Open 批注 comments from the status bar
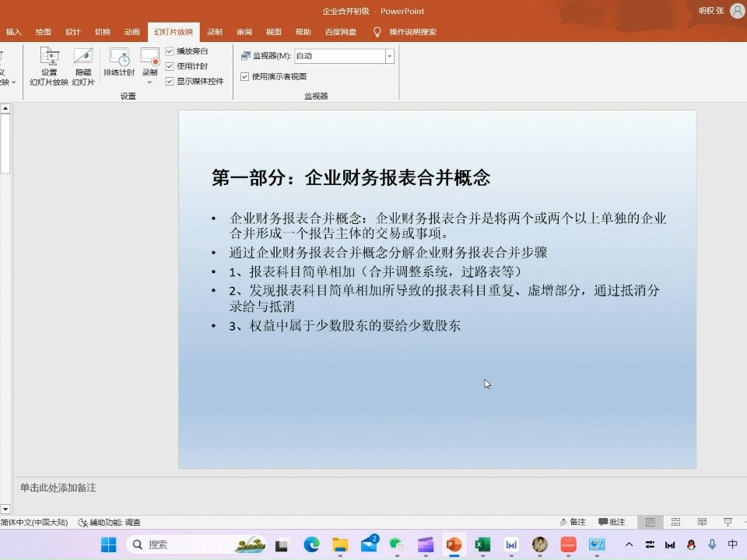Viewport: 747px width, 560px height. pos(613,522)
